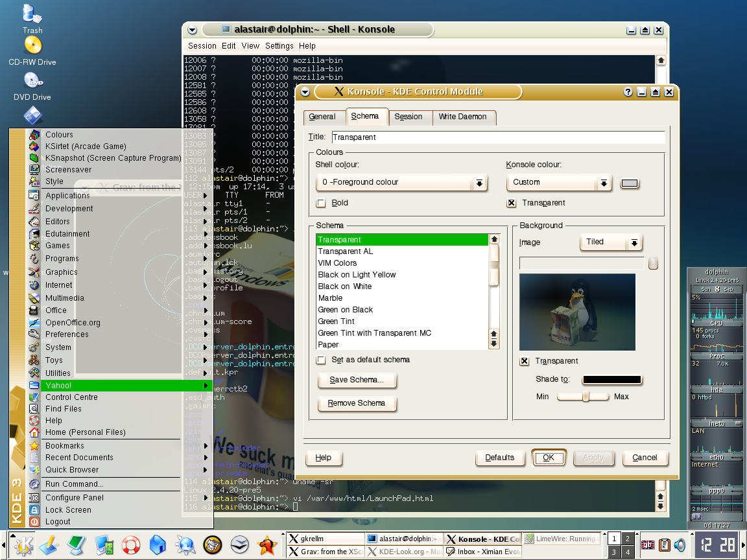The height and width of the screenshot is (560, 747).
Task: Select VIM Colors in schema list
Action: (402, 263)
